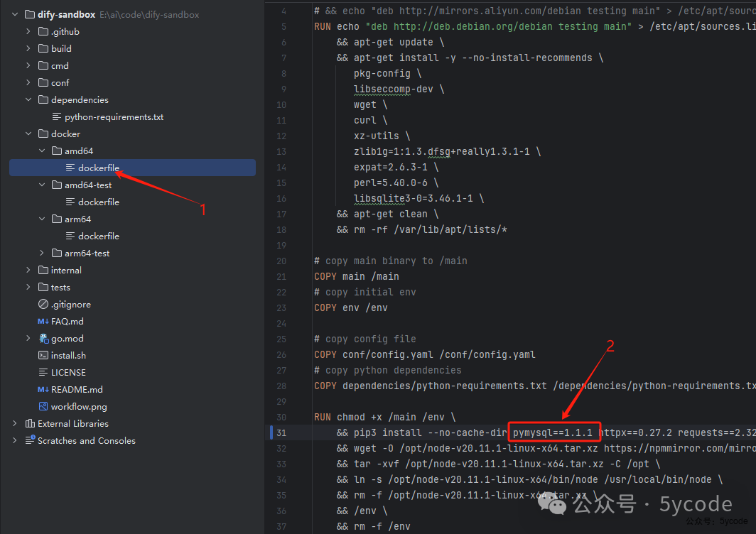Click the install.sh script icon

pos(43,356)
